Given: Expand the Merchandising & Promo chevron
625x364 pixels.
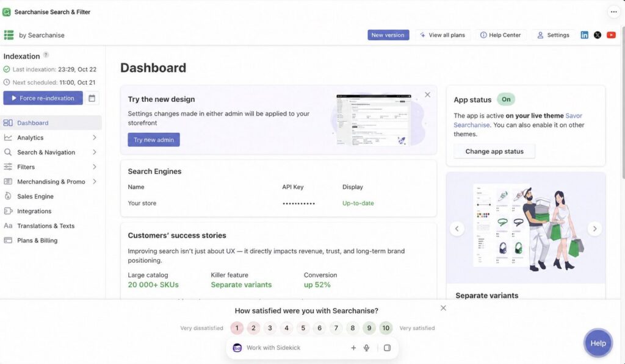Looking at the screenshot, I should pos(95,182).
